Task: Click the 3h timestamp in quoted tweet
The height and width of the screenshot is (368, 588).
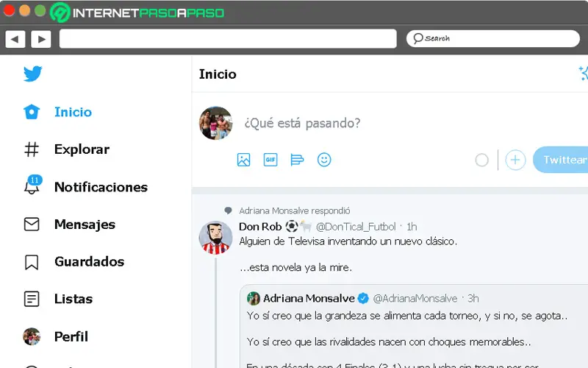Action: (x=473, y=299)
